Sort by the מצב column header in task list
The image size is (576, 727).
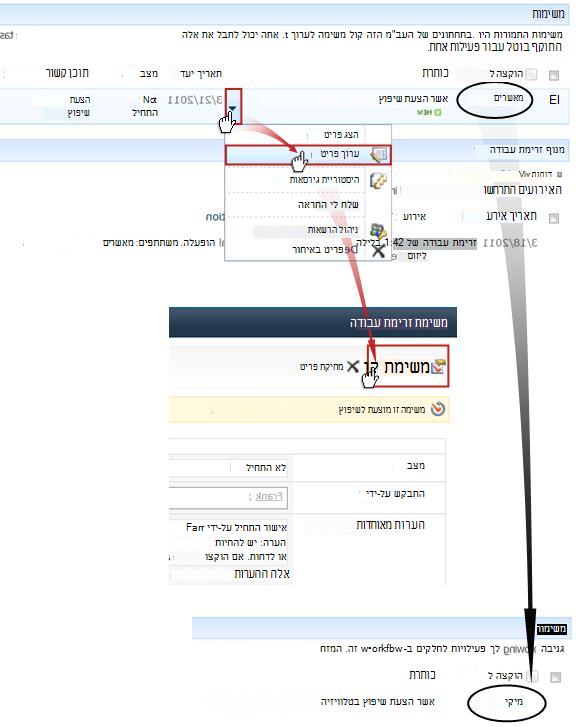click(149, 73)
